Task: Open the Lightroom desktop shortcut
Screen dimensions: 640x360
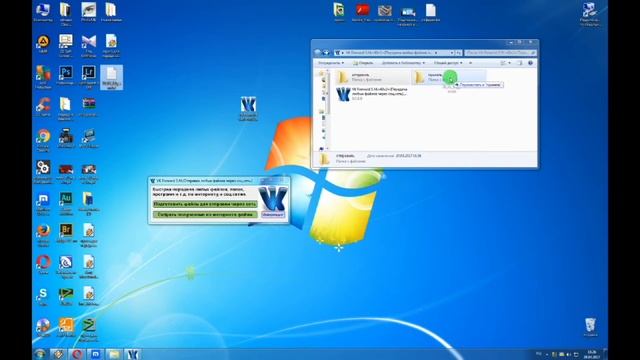Action: 89,76
